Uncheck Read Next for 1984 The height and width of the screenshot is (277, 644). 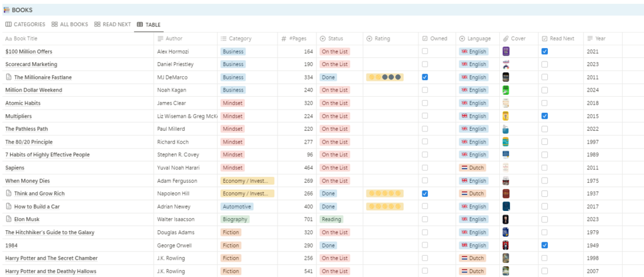[545, 246]
